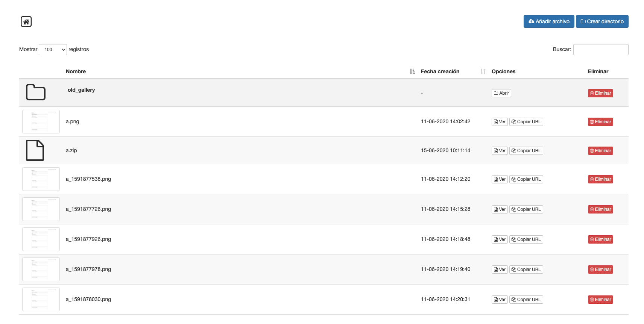Click Crear directorio button

[x=602, y=21]
